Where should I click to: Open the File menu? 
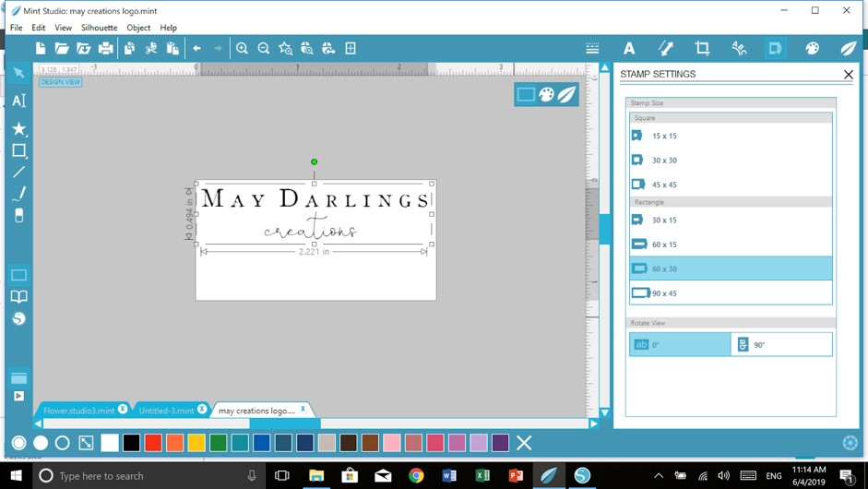click(x=16, y=28)
